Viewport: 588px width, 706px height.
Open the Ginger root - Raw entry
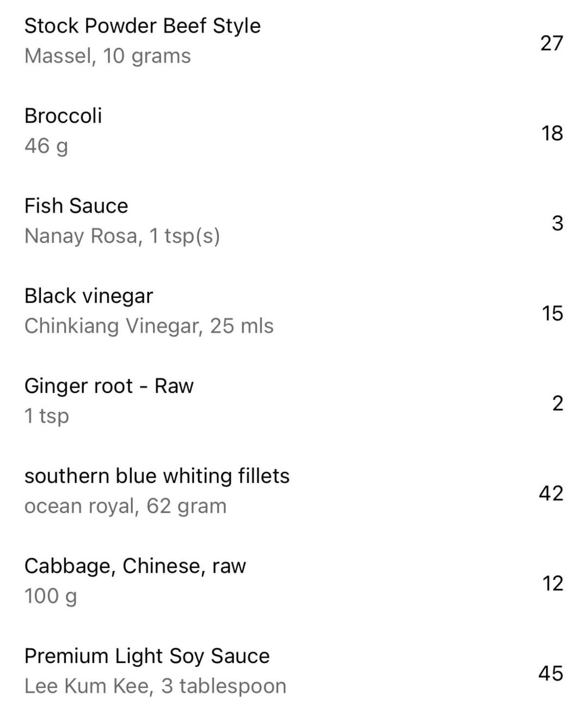pyautogui.click(x=109, y=386)
